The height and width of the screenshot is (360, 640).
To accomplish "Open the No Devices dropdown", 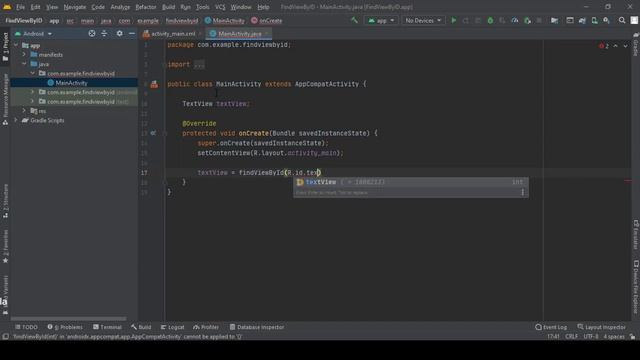I will [423, 20].
